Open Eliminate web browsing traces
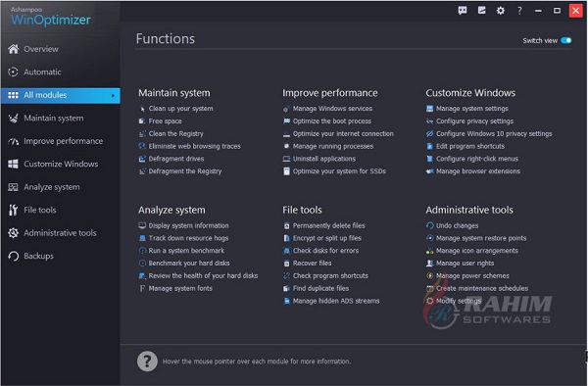The width and height of the screenshot is (588, 386). (194, 146)
